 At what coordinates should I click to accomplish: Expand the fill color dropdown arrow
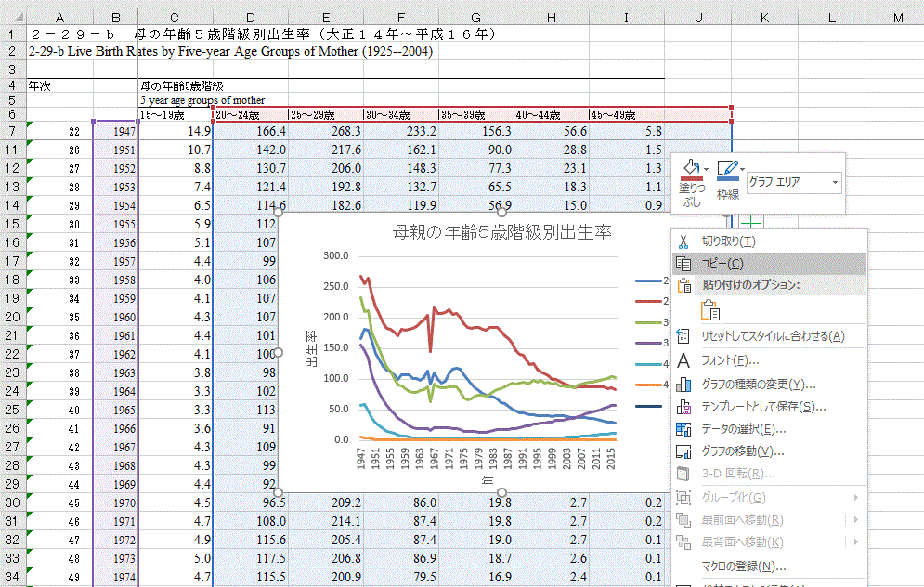[707, 169]
